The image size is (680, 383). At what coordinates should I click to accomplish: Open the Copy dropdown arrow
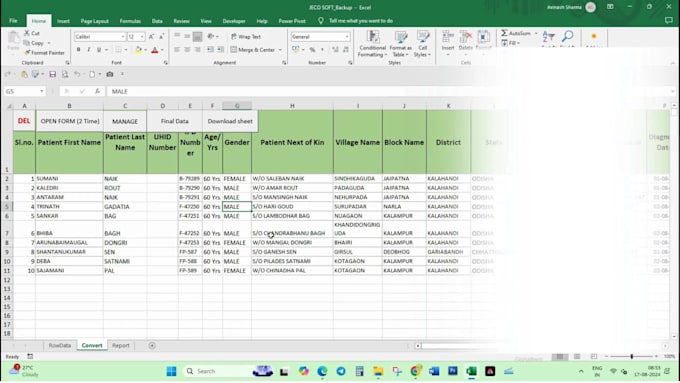click(49, 43)
